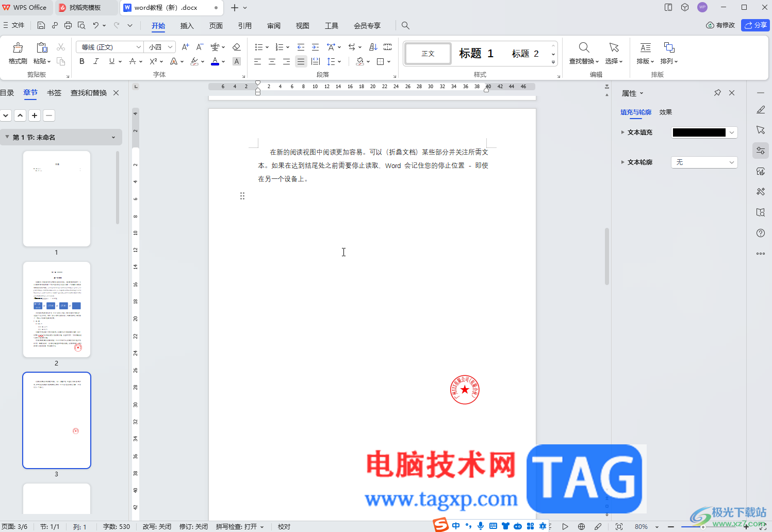The height and width of the screenshot is (532, 772).
Task: Click the more options dots in sidebar
Action: [x=761, y=254]
